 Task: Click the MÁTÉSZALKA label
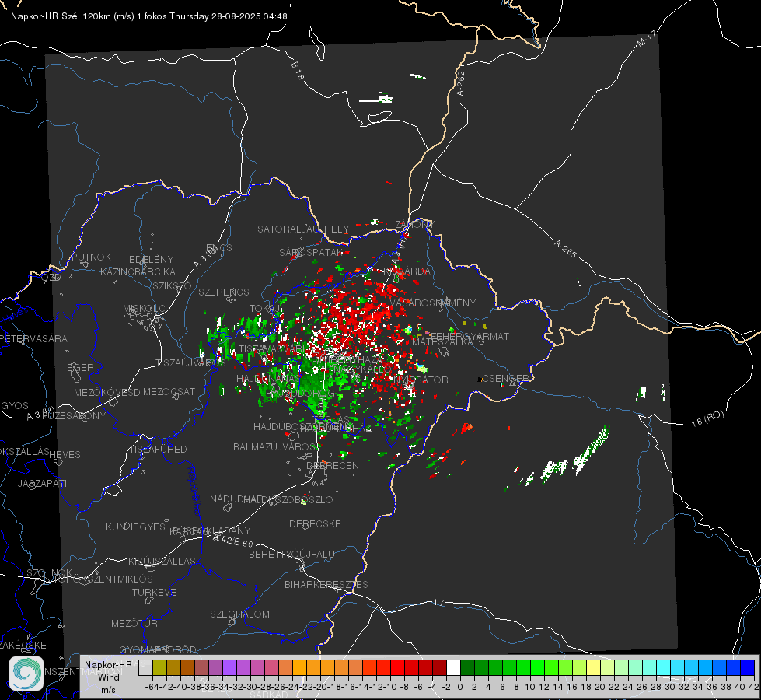[x=442, y=342]
